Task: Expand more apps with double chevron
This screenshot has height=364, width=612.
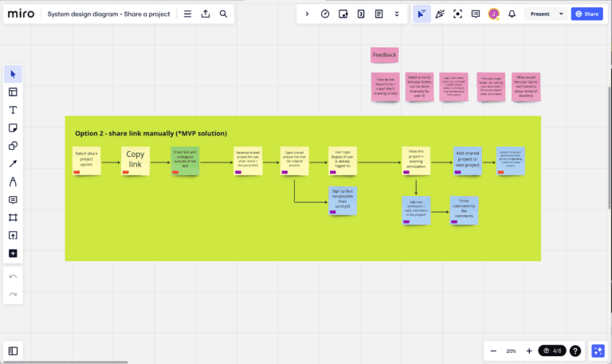Action: tap(396, 14)
